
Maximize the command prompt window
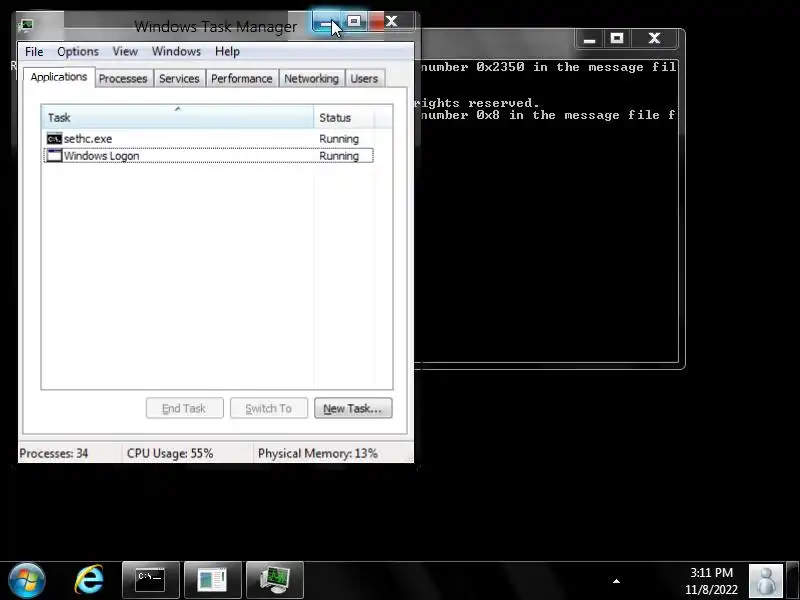(x=617, y=39)
